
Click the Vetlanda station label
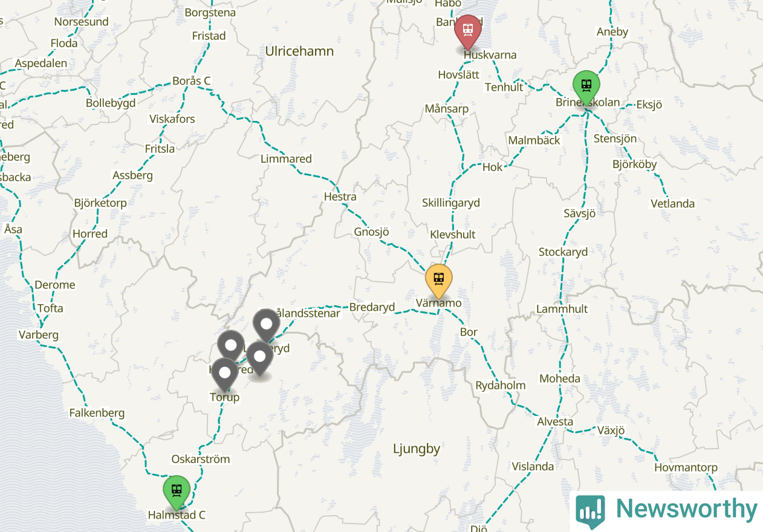[x=673, y=204]
